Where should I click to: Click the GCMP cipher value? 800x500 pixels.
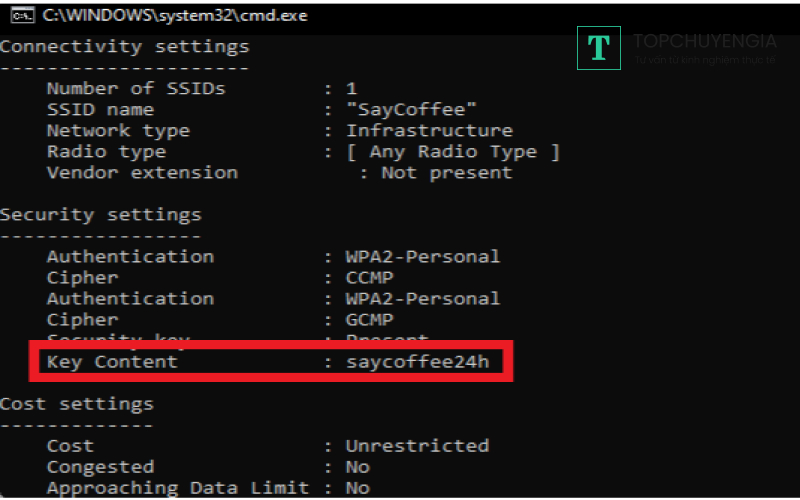point(369,319)
